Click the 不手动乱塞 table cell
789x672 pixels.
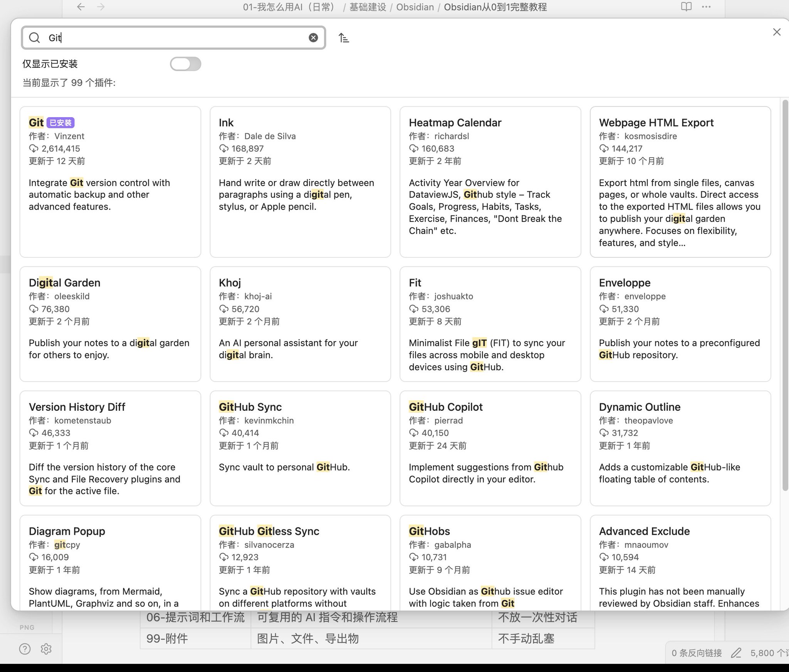tap(543, 638)
